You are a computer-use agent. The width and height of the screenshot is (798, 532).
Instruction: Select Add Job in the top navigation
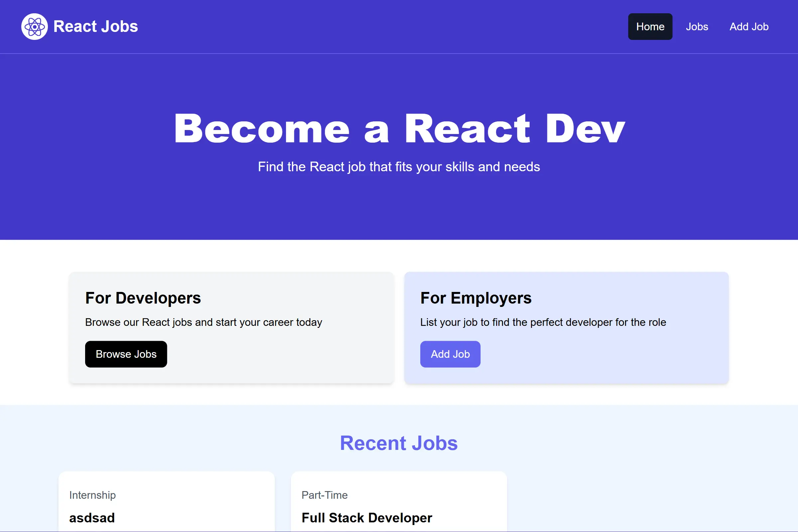(x=749, y=27)
